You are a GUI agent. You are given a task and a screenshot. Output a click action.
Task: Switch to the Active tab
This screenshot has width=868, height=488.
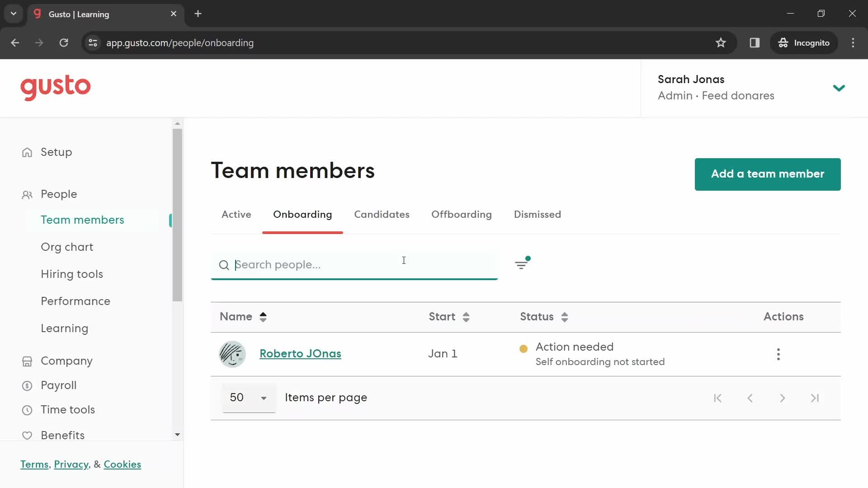pyautogui.click(x=236, y=215)
